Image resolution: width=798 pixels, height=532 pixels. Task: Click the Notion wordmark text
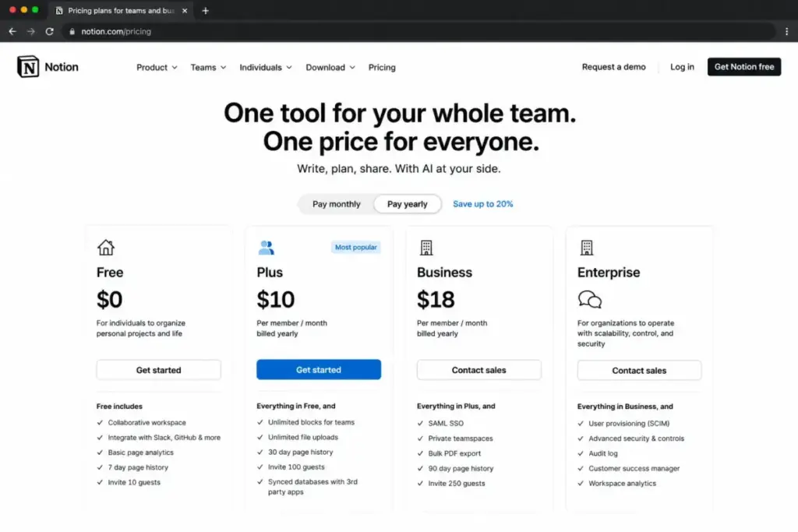pos(62,67)
